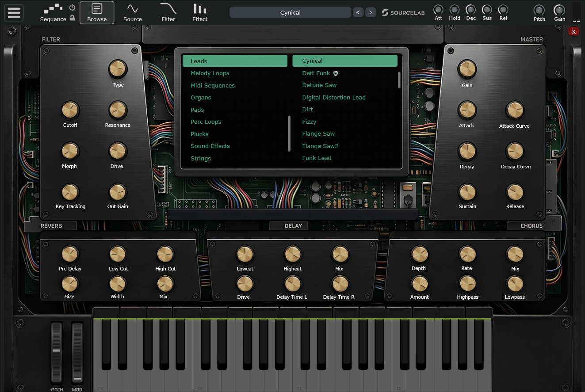Select the Browse tab

[x=97, y=12]
